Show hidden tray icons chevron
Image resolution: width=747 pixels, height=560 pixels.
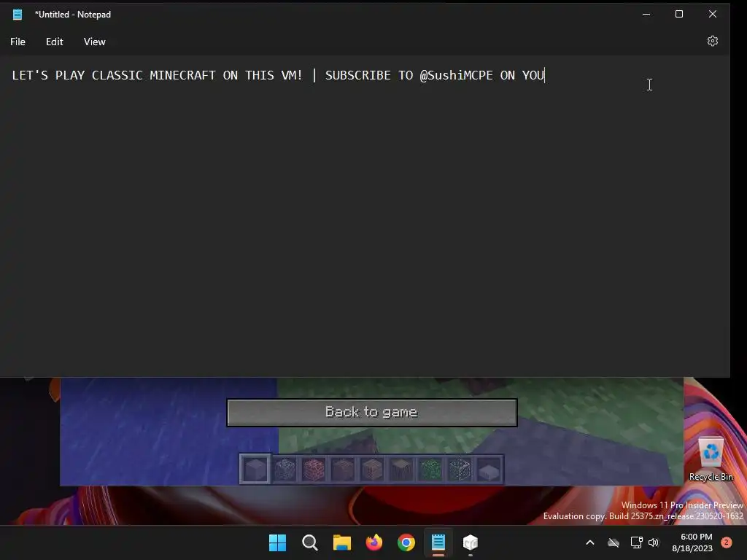click(589, 542)
